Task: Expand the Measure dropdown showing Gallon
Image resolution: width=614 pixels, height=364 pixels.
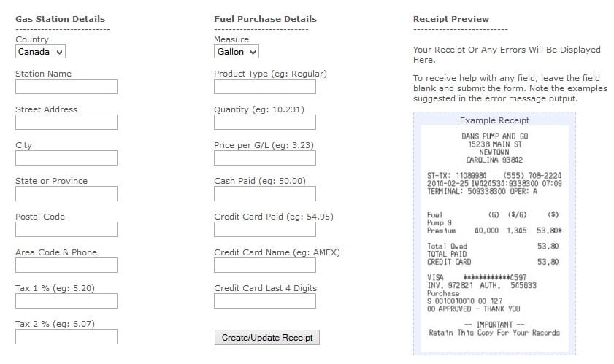Action: click(236, 52)
